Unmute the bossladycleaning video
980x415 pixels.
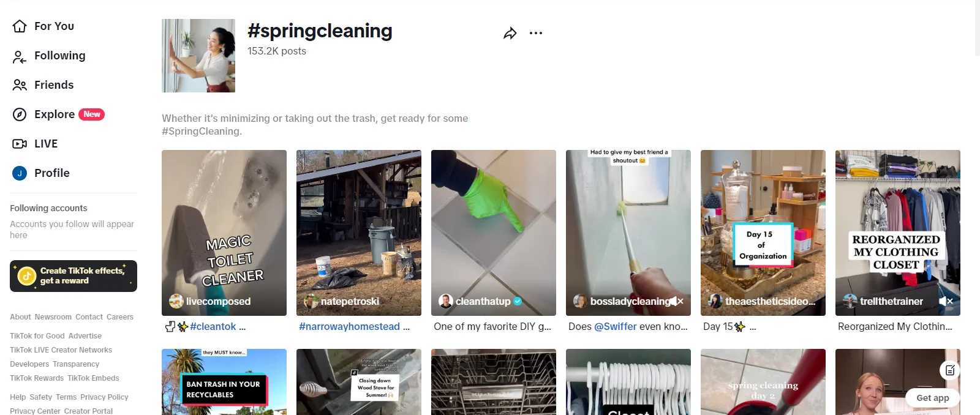(x=676, y=301)
